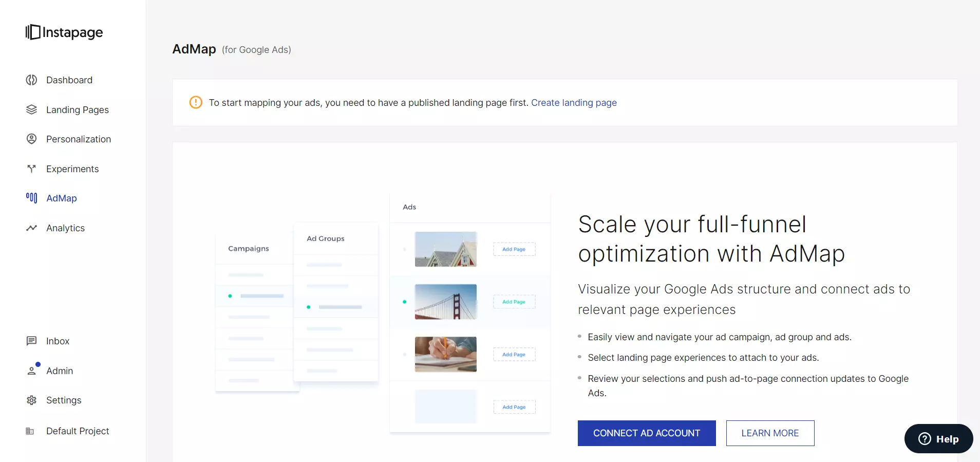Click the Experiments split icon

coord(31,169)
